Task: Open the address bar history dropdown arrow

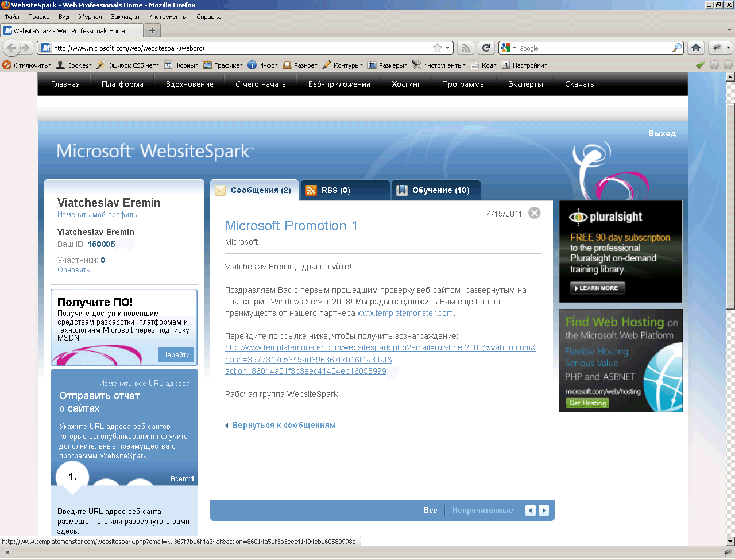Action: pos(448,48)
